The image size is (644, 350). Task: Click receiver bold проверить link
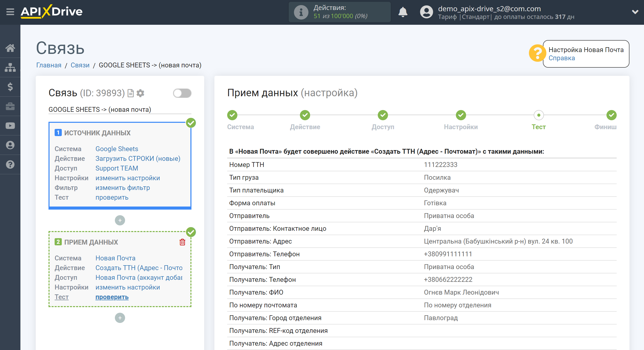point(112,297)
